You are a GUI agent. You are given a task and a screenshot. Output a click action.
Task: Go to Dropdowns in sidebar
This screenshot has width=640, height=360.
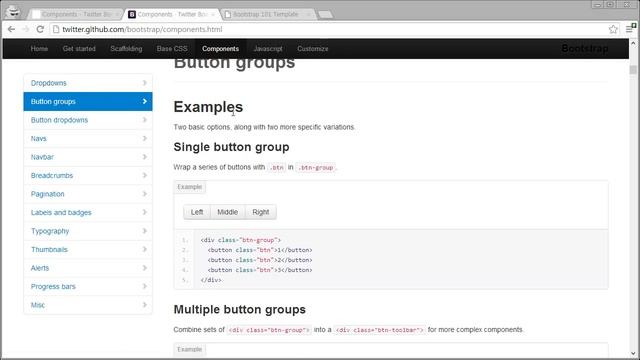click(x=88, y=83)
